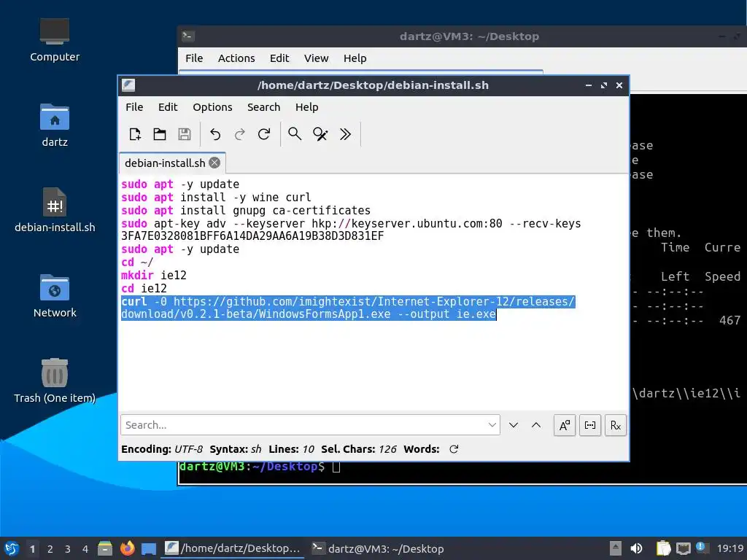Activate dartz@VM3 terminal taskbar button
The image size is (747, 560).
[x=377, y=548]
